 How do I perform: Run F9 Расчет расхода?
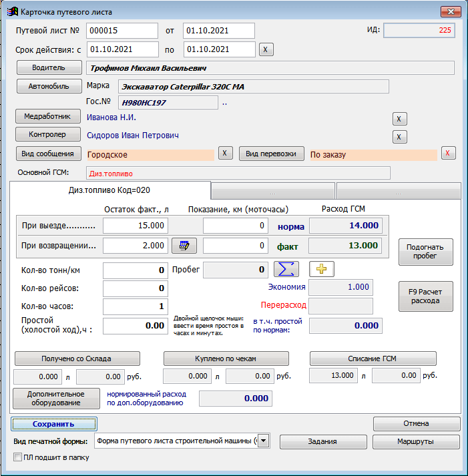coord(426,296)
